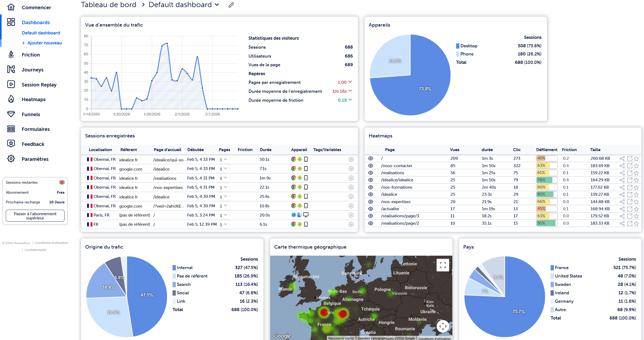Image resolution: width=644 pixels, height=340 pixels.
Task: Click the share icon on the /nous-contacter heatmap row
Action: tap(622, 166)
